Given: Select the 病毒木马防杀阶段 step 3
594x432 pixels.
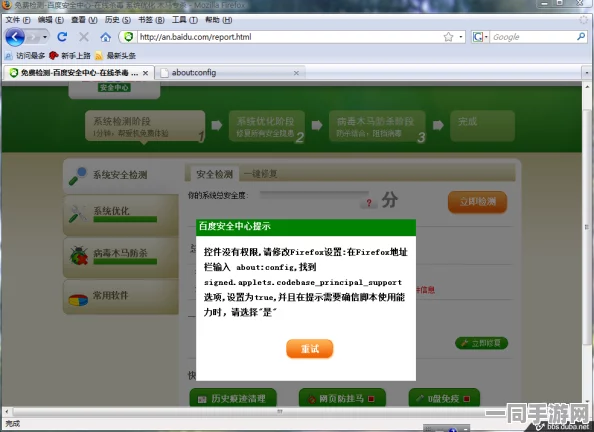Looking at the screenshot, I should [x=377, y=126].
